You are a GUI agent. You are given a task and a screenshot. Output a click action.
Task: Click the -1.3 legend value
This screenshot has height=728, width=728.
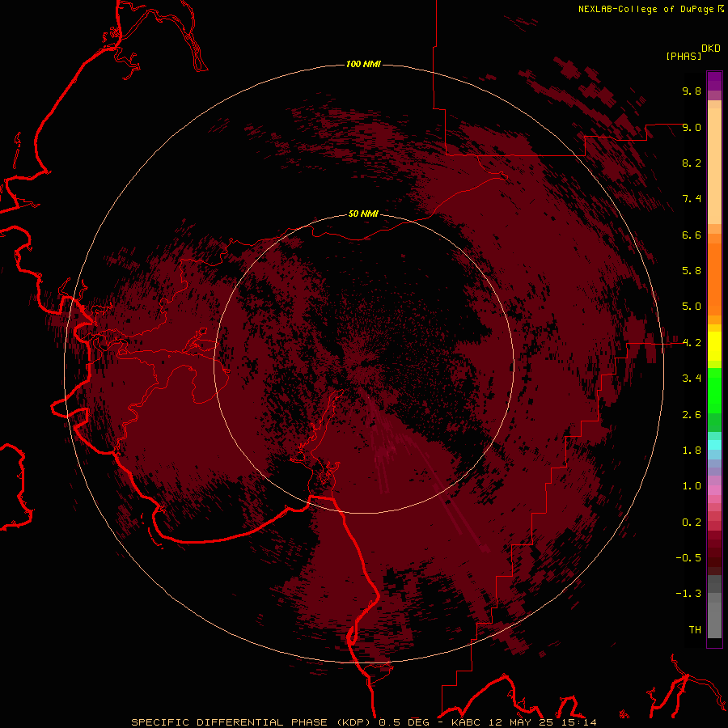[x=688, y=594]
